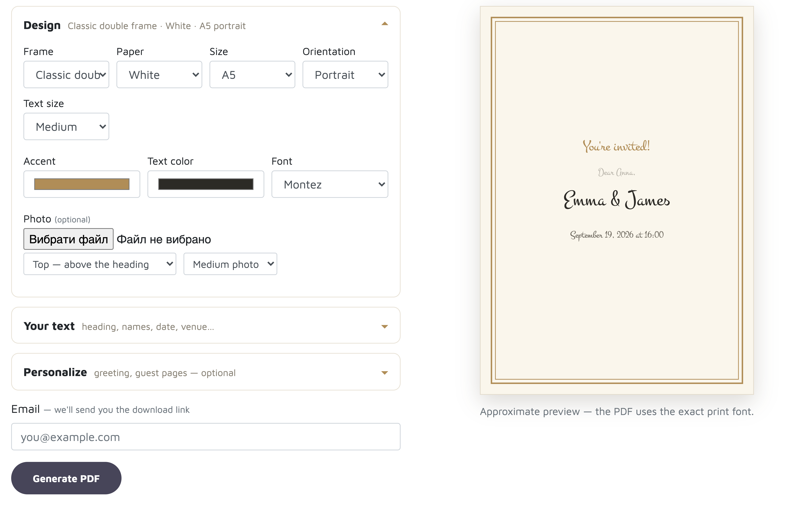Open the Paper dropdown showing White
812x505 pixels.
[x=159, y=74]
